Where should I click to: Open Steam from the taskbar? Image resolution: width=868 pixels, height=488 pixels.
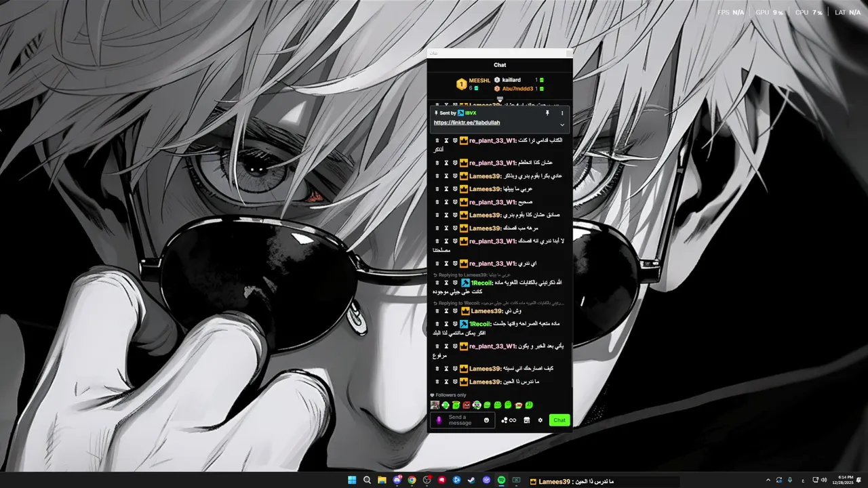[471, 480]
